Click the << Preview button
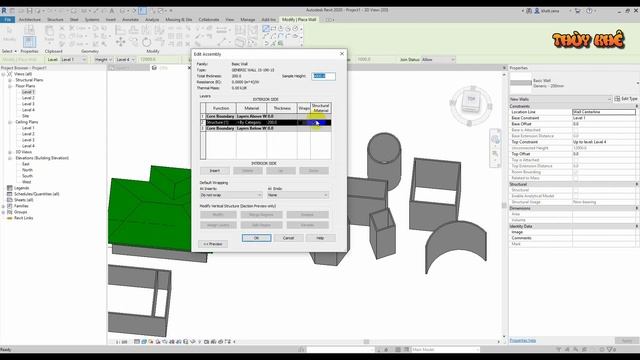640x360 pixels. pyautogui.click(x=213, y=244)
